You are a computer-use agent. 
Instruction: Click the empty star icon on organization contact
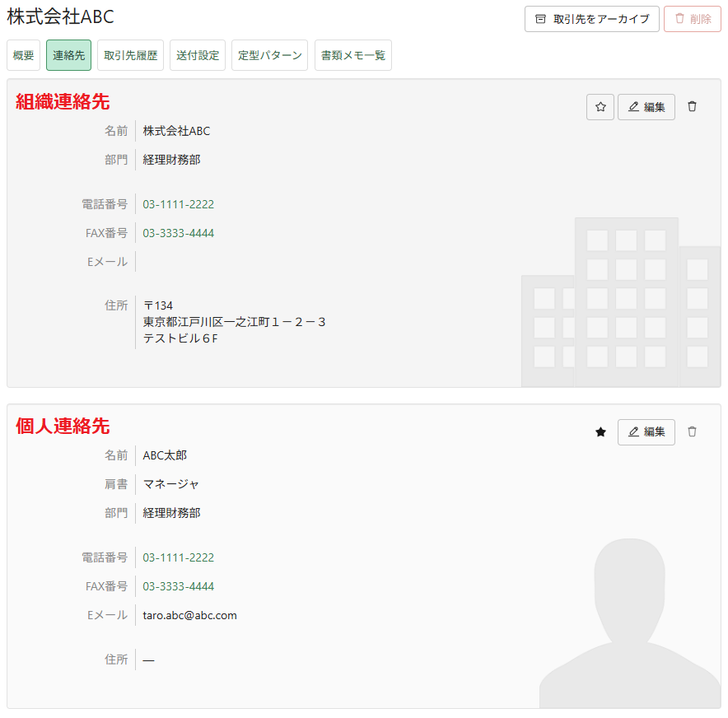pos(600,107)
